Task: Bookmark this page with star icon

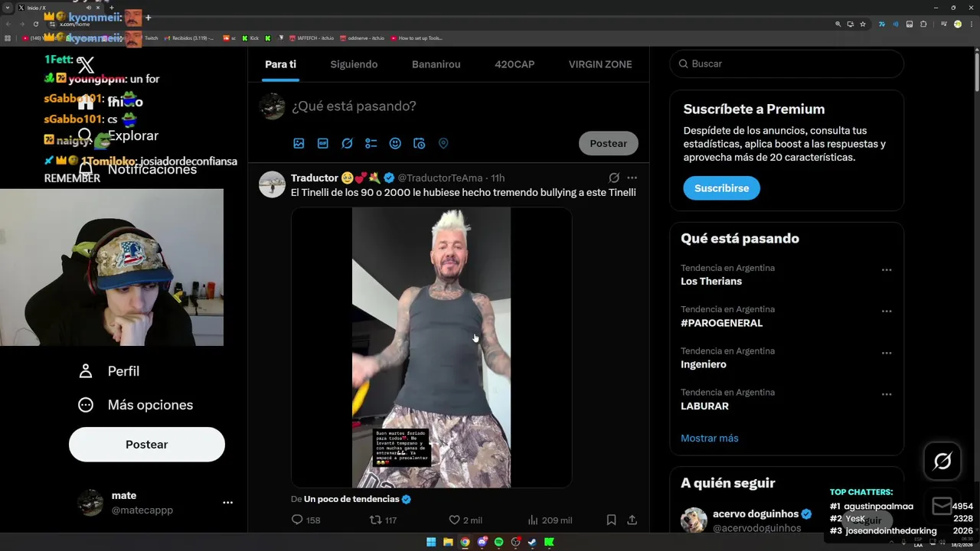Action: (x=863, y=24)
